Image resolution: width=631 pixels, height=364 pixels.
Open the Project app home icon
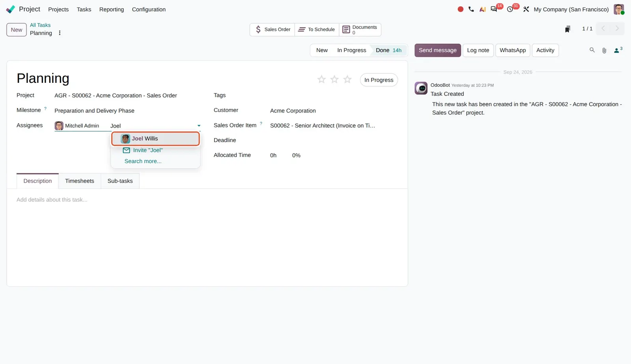pos(11,9)
